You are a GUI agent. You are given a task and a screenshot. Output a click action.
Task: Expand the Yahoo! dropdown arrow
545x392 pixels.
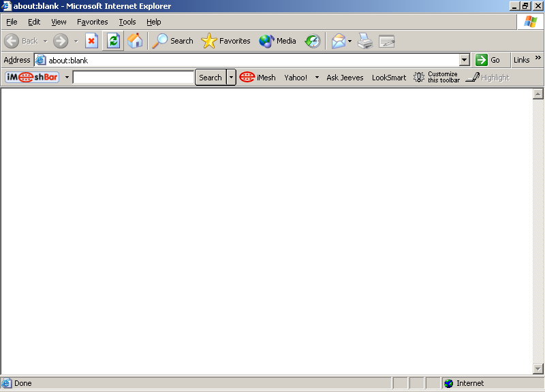[317, 78]
